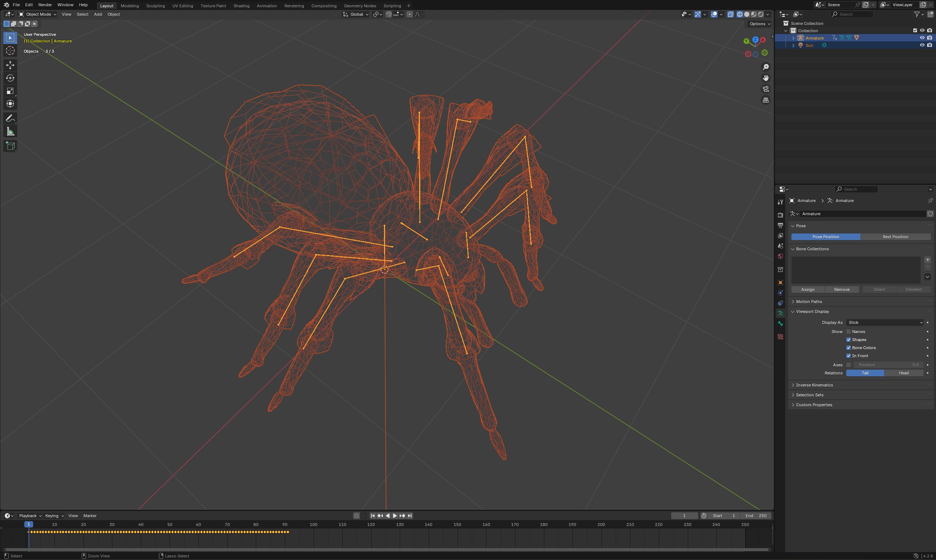
Task: Open the Display As dropdown
Action: (x=884, y=322)
